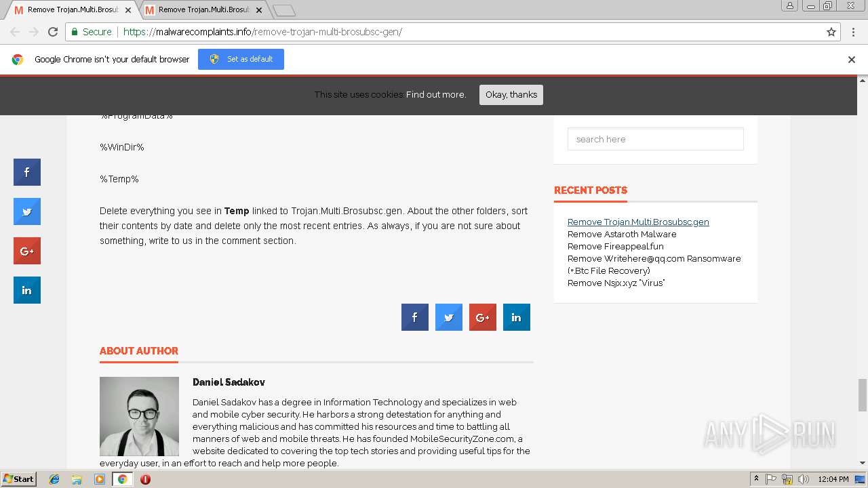
Task: Click the scrollbar up arrow
Action: 863,81
